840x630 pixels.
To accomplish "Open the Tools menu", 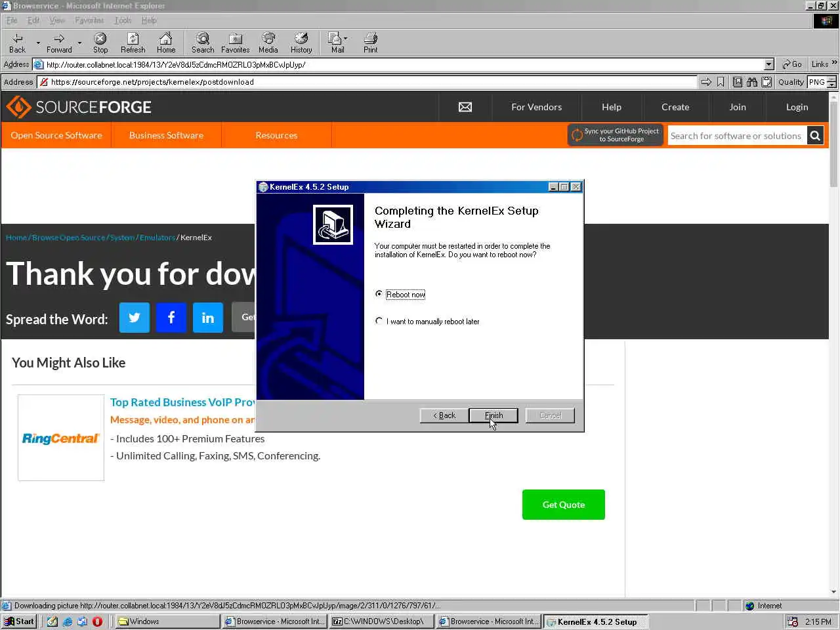I will click(x=123, y=20).
